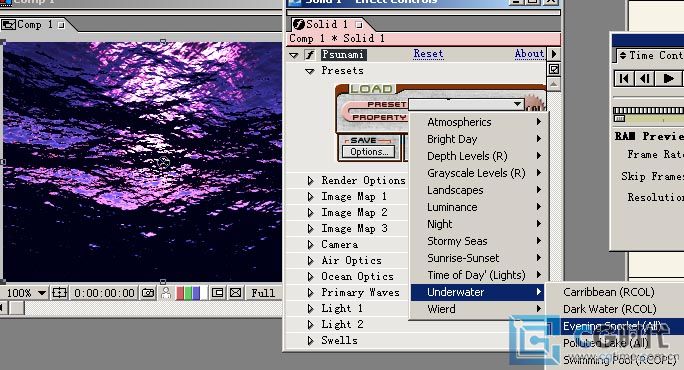Viewport: 684px width, 370px height.
Task: Select the Time Controls tab
Action: 651,55
